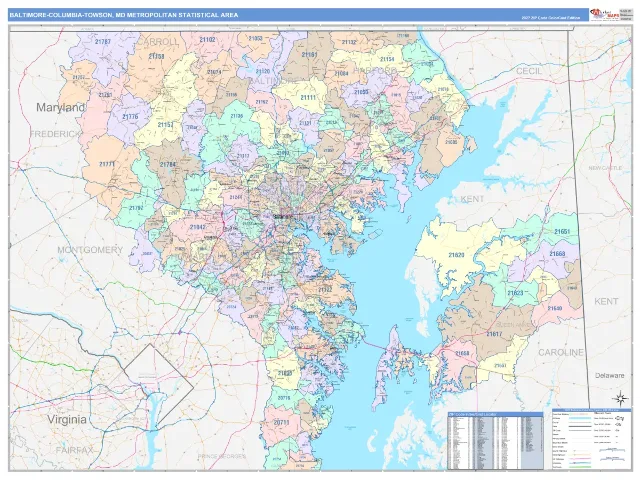Select ZIP code area 21102

pyautogui.click(x=207, y=40)
